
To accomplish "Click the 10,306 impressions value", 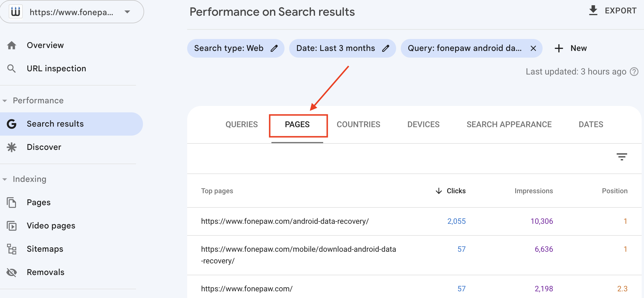I will 542,221.
